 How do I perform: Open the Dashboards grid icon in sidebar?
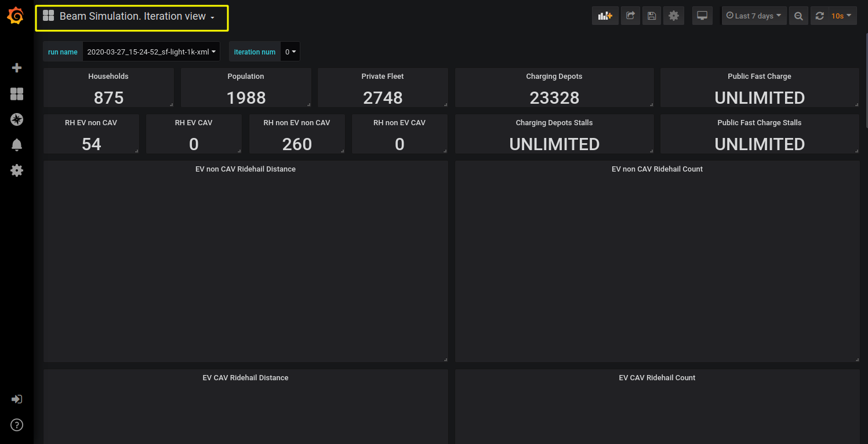17,94
